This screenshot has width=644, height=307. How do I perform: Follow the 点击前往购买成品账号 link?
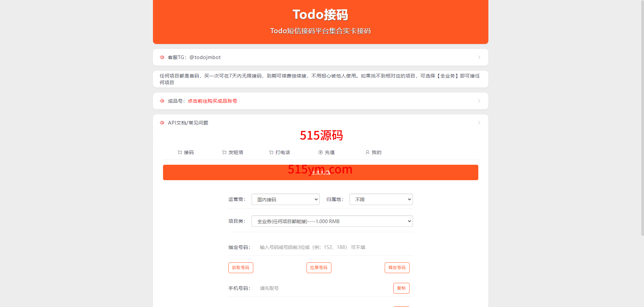point(212,101)
